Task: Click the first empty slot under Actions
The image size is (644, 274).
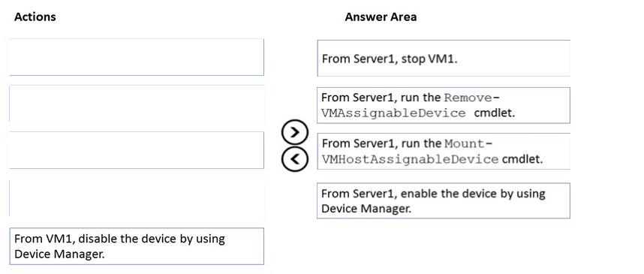Action: (137, 57)
